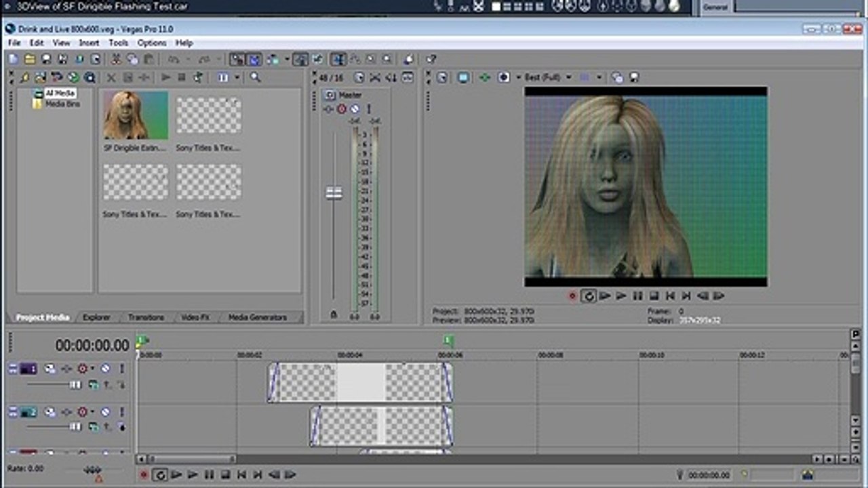Click the Save project icon
This screenshot has width=868, height=488.
point(45,59)
